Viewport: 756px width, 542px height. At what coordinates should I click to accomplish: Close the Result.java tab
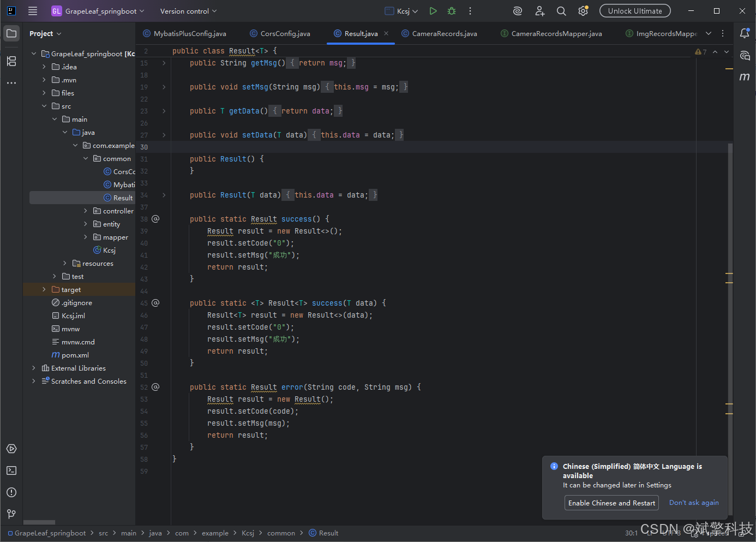click(x=386, y=33)
